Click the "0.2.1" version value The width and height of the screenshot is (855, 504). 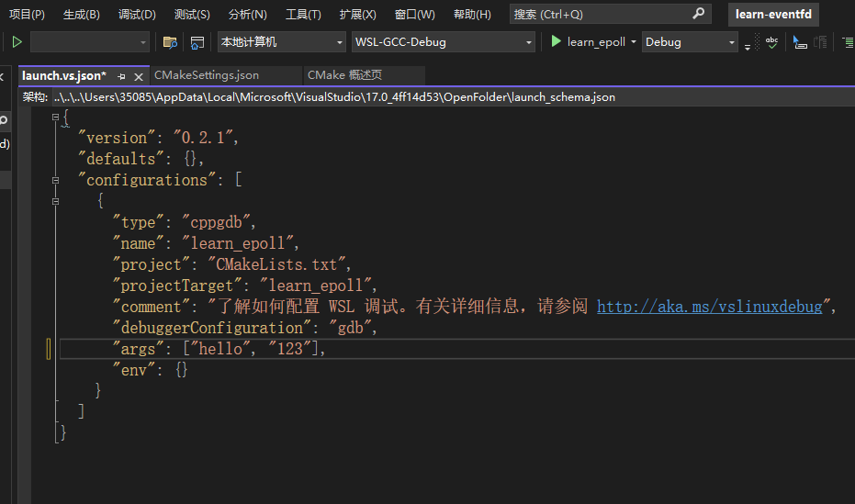point(203,138)
